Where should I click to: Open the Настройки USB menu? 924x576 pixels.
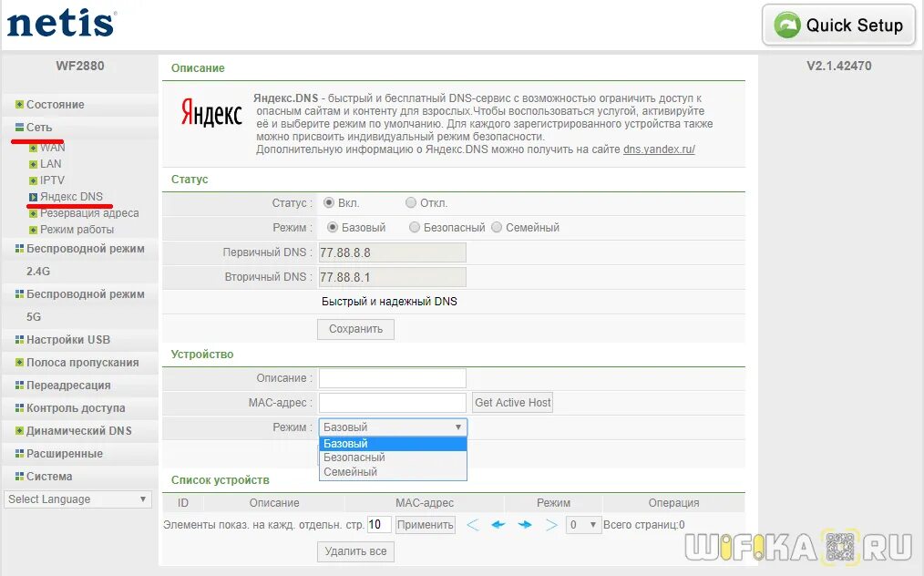click(x=67, y=340)
